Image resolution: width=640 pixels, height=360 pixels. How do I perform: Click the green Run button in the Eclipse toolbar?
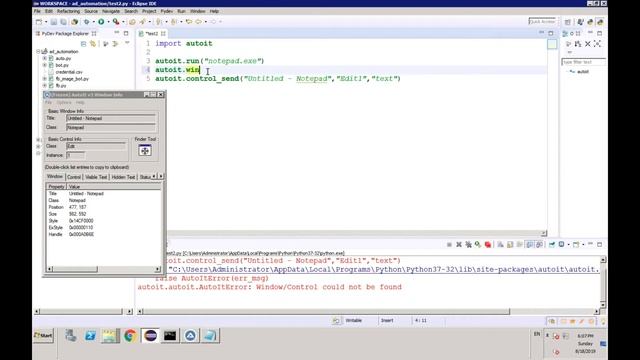click(101, 22)
